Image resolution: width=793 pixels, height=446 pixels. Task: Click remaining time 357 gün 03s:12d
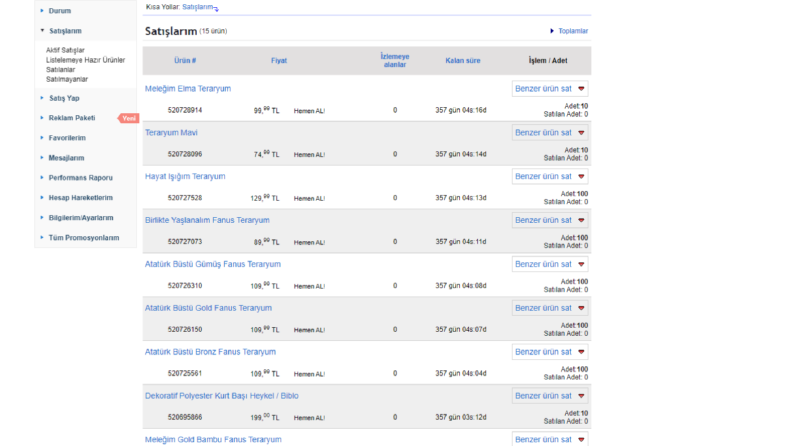[461, 418]
